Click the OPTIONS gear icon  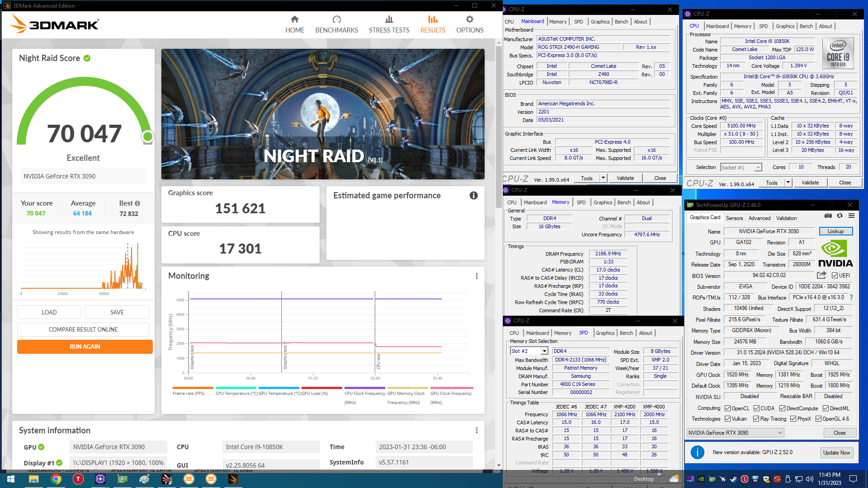470,19
